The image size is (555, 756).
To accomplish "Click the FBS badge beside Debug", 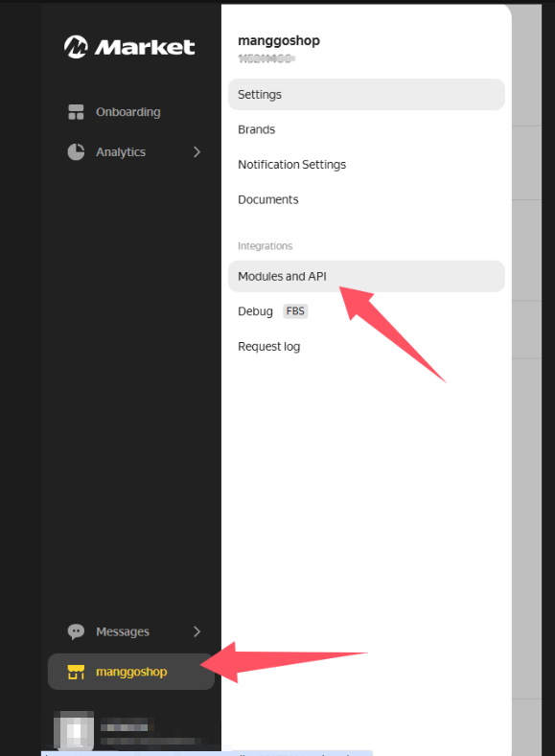I will [295, 311].
